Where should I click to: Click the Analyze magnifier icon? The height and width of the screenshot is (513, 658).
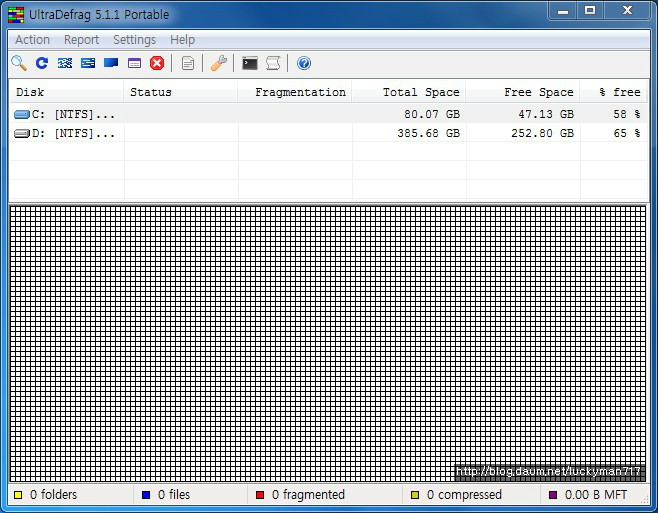point(19,63)
